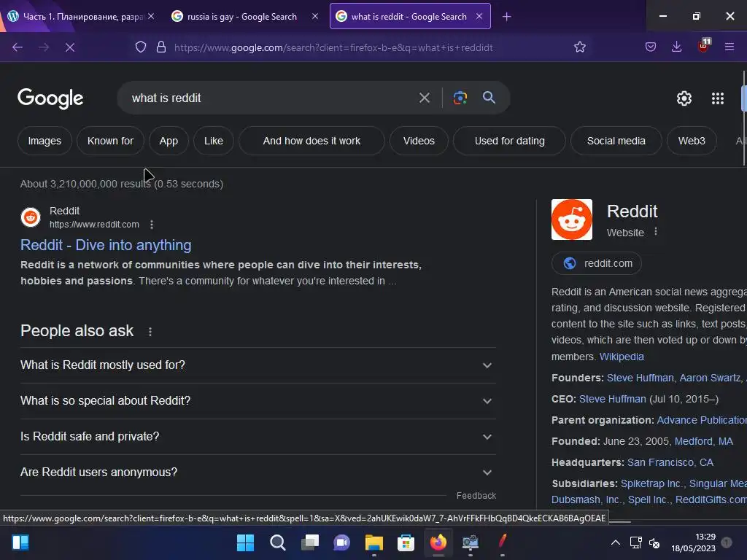This screenshot has height=560, width=747.
Task: Open the Aaron Swartz founder link
Action: click(710, 378)
